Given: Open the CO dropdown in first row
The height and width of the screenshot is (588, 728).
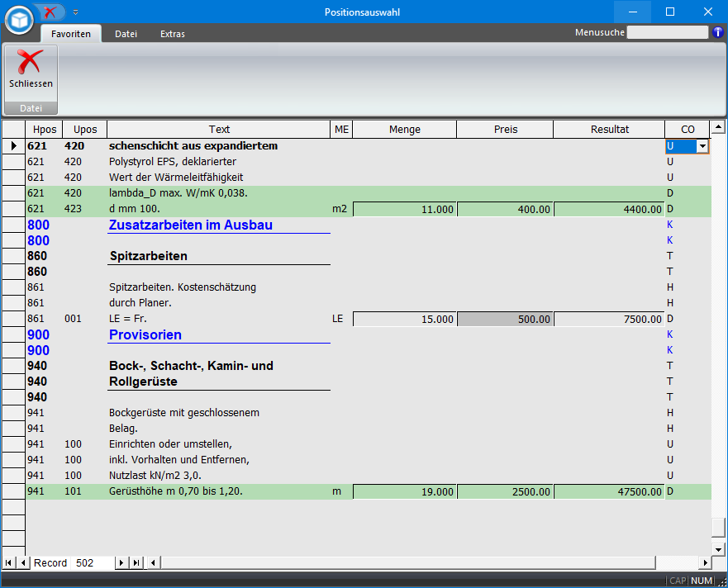Looking at the screenshot, I should coord(702,146).
